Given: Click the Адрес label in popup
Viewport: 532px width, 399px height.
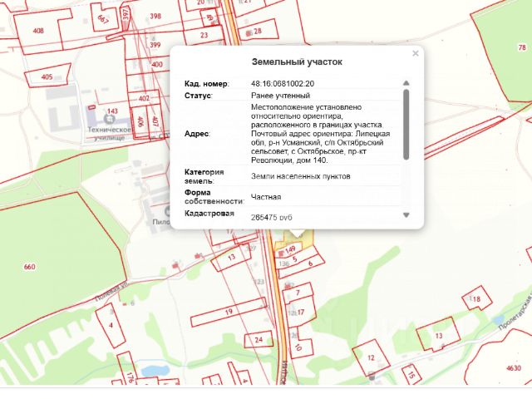Looking at the screenshot, I should [197, 134].
